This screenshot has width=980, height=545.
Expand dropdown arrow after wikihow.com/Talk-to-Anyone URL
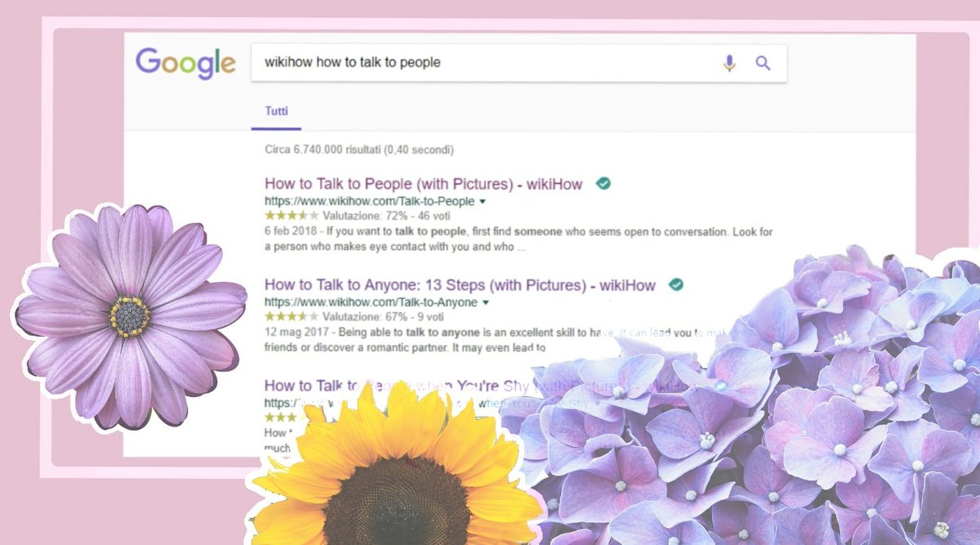tap(486, 302)
